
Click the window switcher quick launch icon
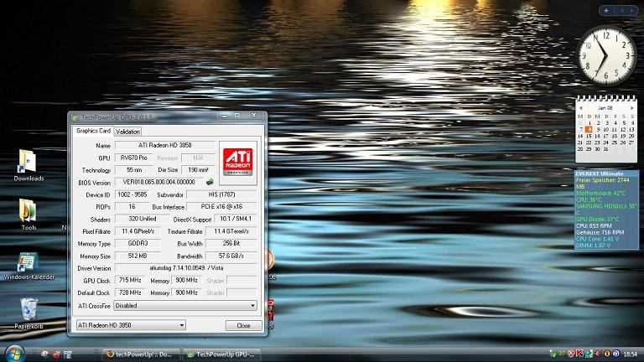click(68, 354)
